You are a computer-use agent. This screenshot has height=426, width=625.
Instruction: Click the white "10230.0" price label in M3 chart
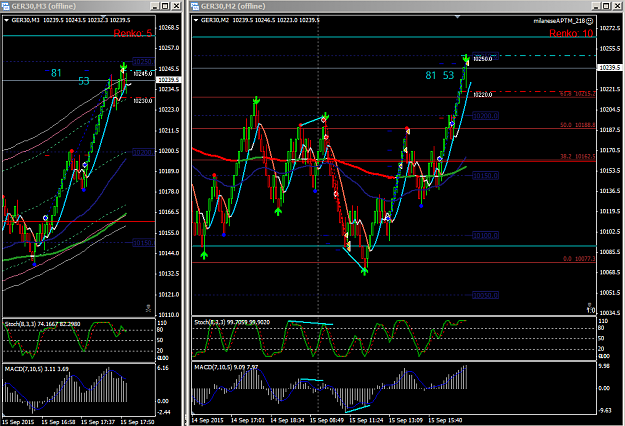tap(143, 101)
